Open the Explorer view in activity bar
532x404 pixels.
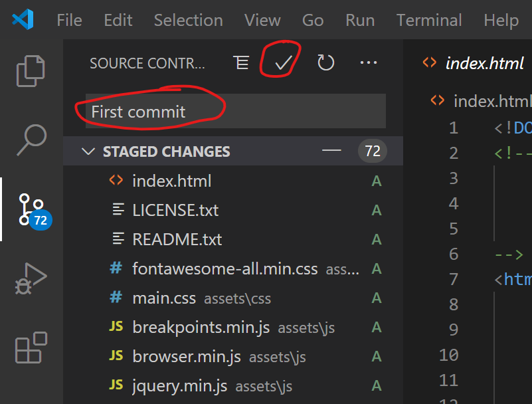(x=31, y=70)
